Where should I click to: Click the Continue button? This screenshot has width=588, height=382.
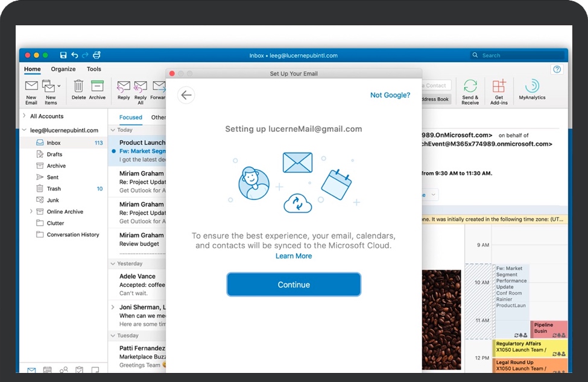click(294, 284)
